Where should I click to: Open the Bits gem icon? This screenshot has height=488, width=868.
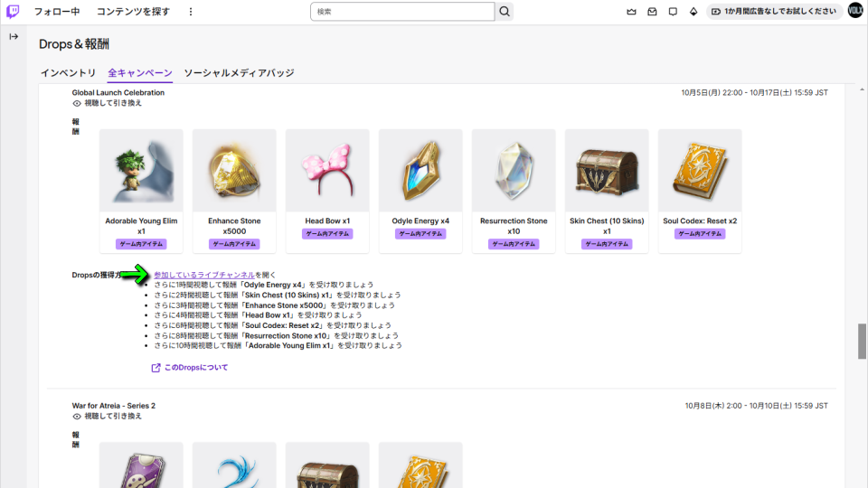click(693, 12)
